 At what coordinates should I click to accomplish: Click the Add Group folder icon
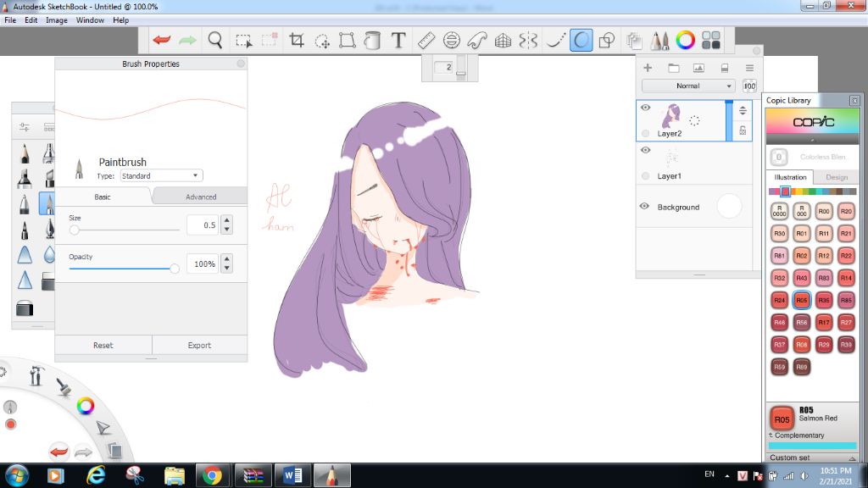673,68
